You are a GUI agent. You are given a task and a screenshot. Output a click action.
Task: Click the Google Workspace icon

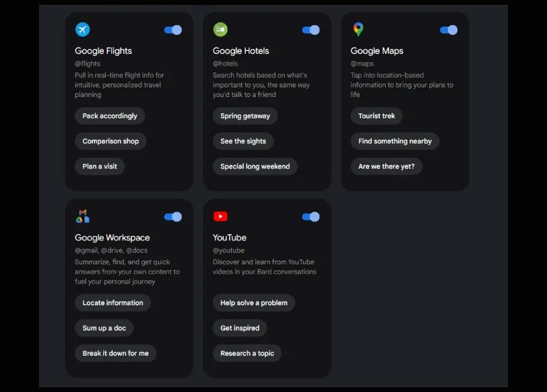click(x=83, y=216)
